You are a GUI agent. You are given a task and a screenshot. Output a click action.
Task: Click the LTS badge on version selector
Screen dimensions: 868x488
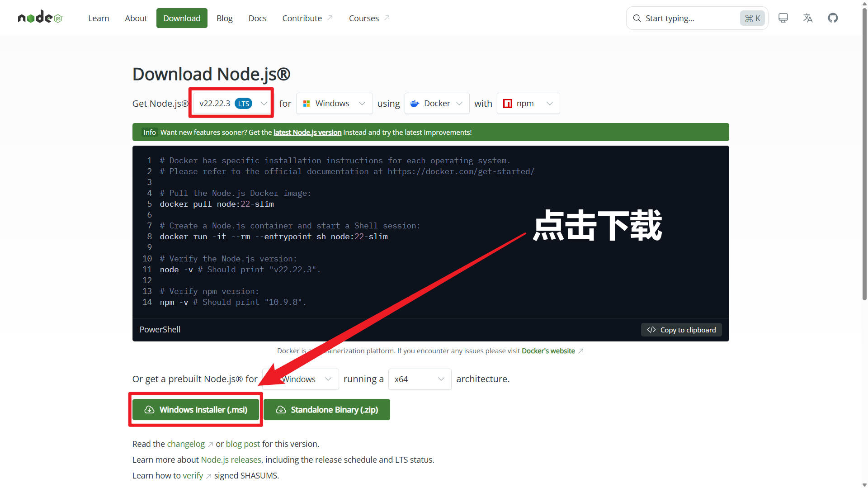243,104
